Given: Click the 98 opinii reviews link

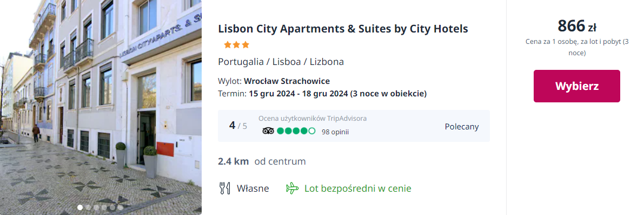Looking at the screenshot, I should pos(335,132).
